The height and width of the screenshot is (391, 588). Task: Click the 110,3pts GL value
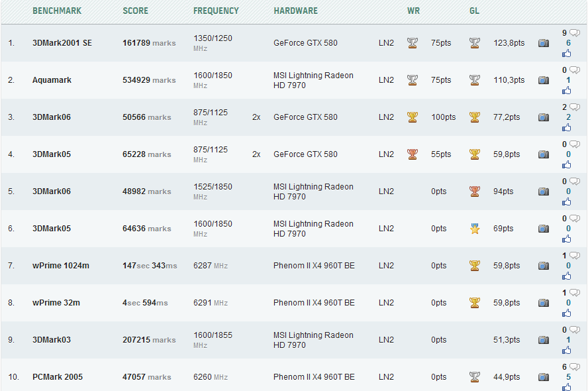[509, 80]
